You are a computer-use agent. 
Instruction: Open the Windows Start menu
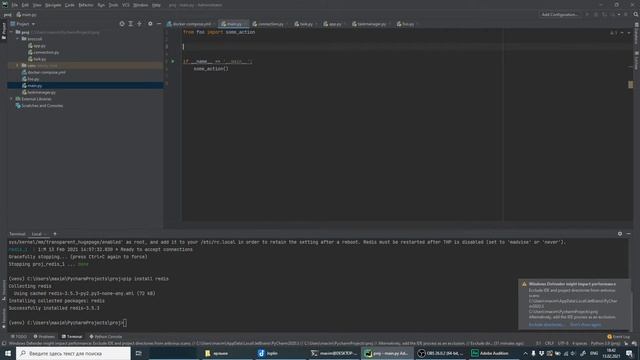point(8,353)
